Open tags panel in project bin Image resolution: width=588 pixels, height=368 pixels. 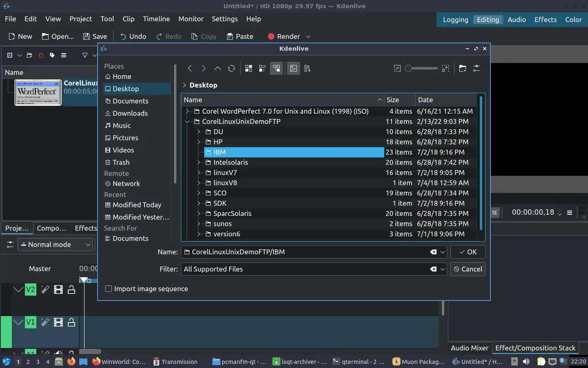(x=52, y=55)
